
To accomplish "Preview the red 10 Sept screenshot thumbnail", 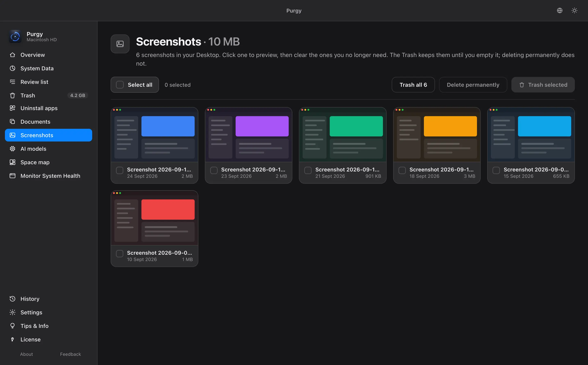I will coord(154,218).
